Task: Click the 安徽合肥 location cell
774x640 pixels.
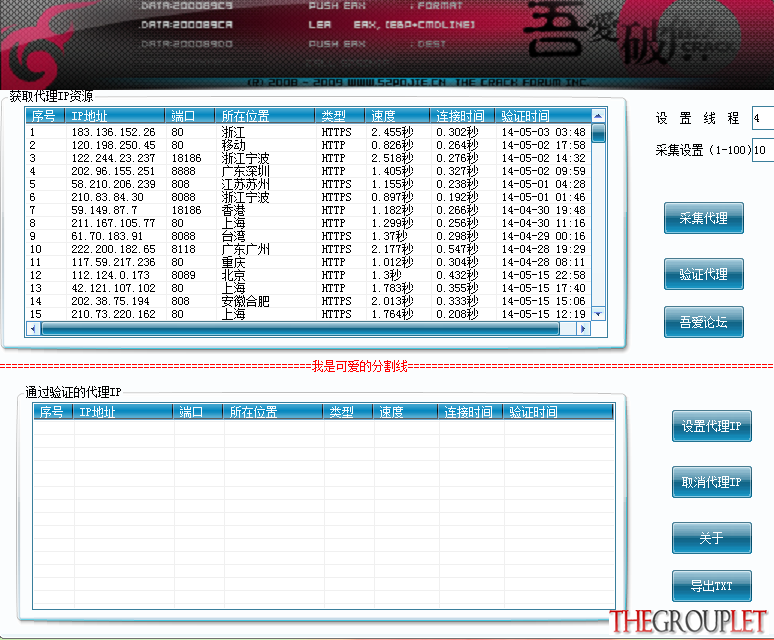Action: 245,301
